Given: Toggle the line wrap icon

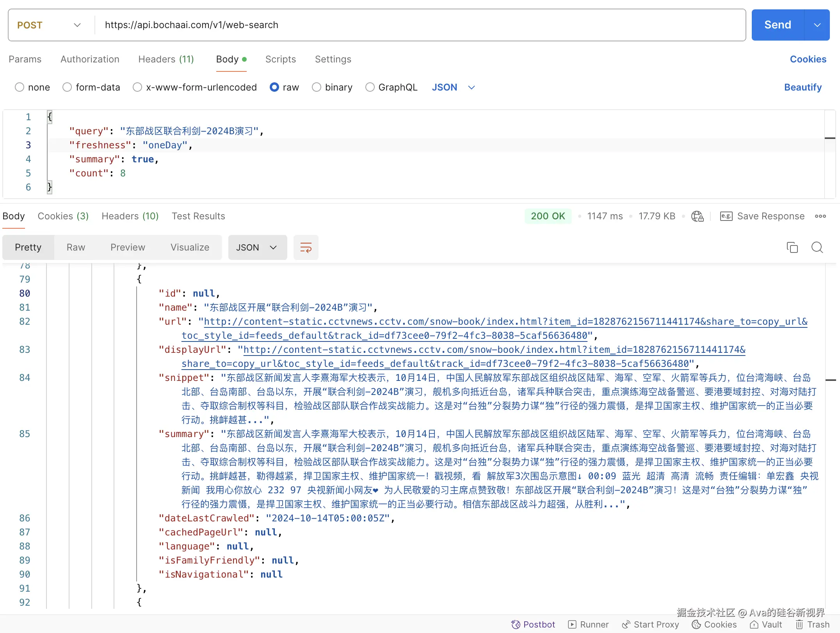Looking at the screenshot, I should pyautogui.click(x=306, y=247).
